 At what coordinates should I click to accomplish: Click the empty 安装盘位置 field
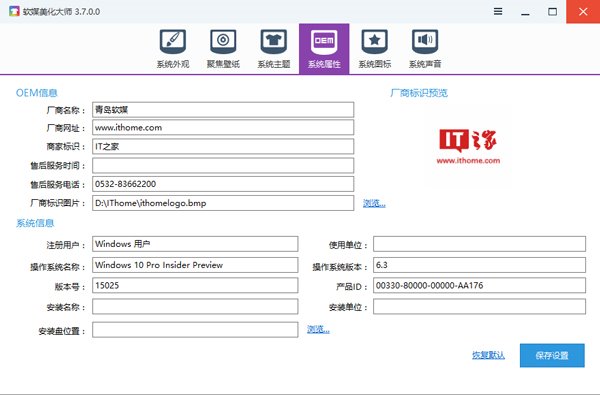tap(195, 330)
